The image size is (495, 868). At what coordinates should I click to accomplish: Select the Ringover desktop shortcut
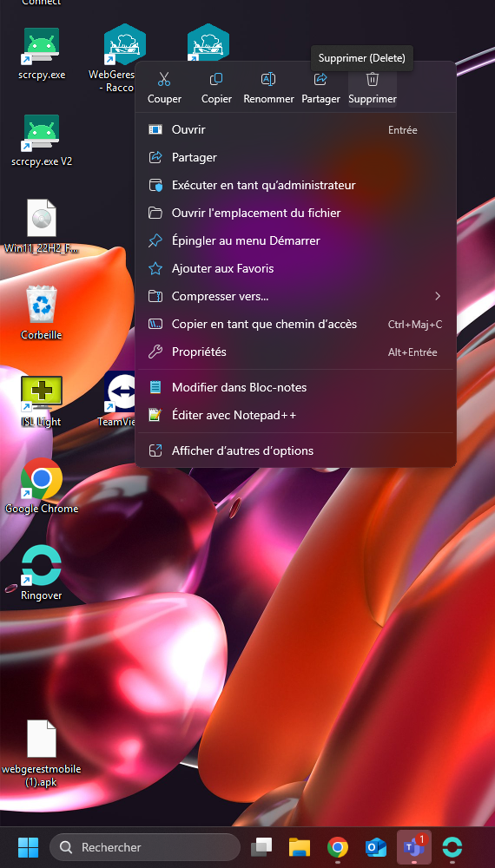click(42, 572)
